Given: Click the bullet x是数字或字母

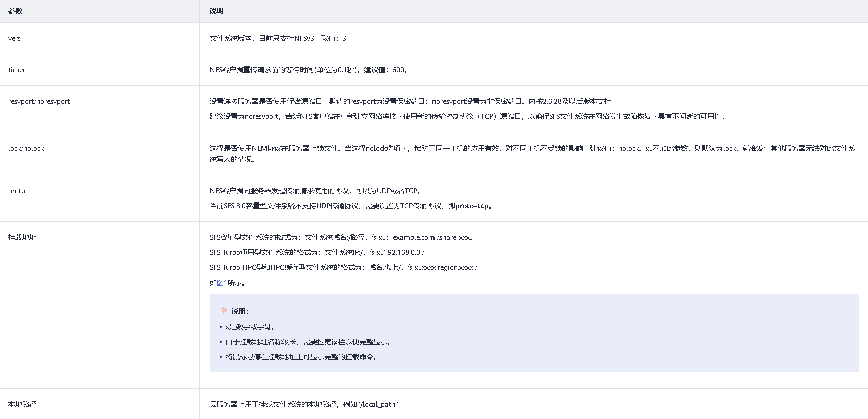Looking at the screenshot, I should pyautogui.click(x=250, y=327).
